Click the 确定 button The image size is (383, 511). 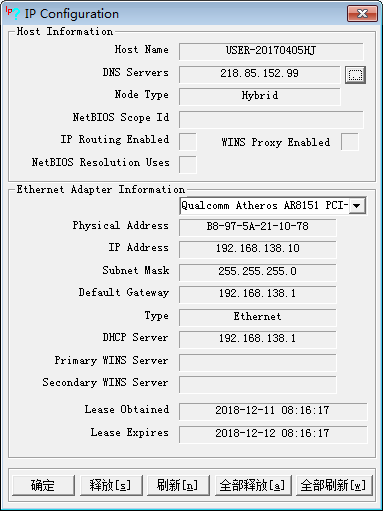43,485
